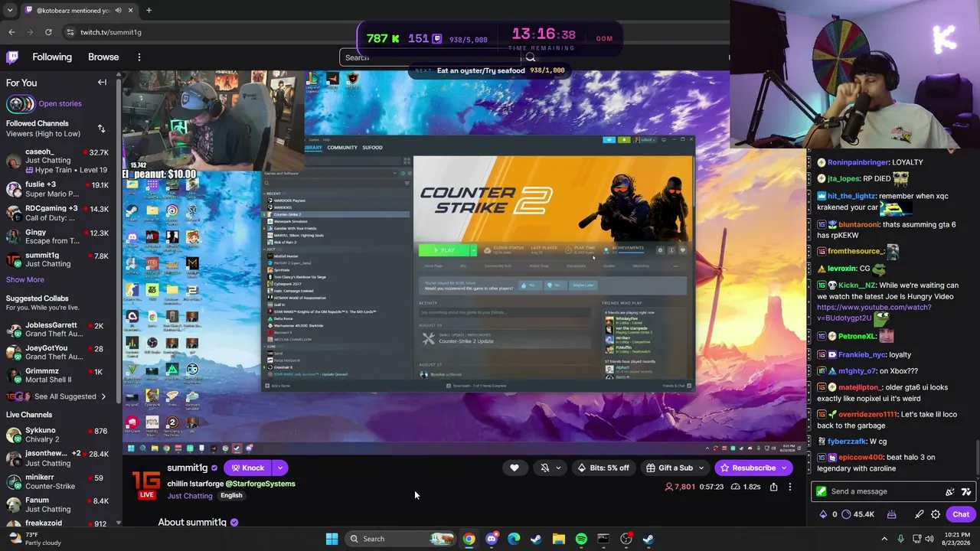
Task: Click the share stream icon
Action: click(774, 487)
